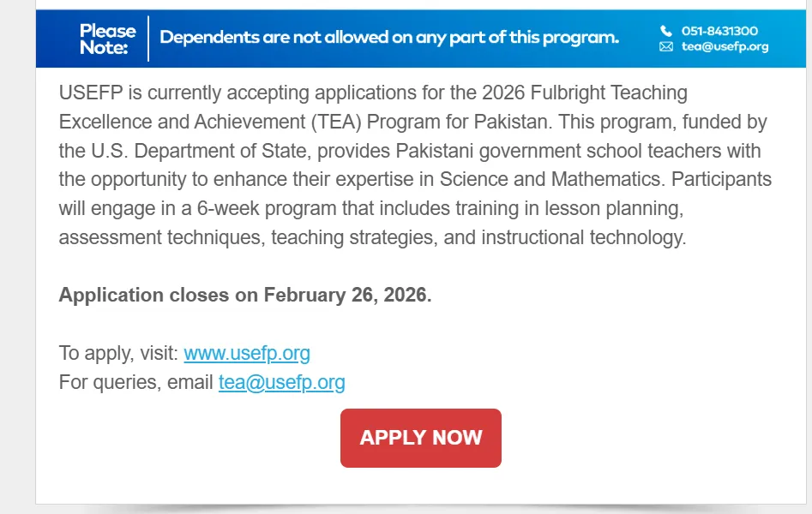
Task: Click the tea@usefp.org email link below the apply line
Action: (281, 382)
